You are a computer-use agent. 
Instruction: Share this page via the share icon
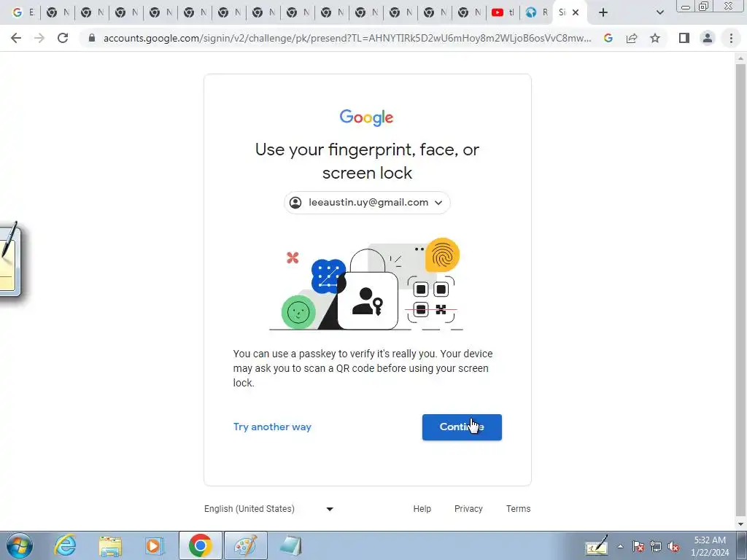click(x=632, y=38)
